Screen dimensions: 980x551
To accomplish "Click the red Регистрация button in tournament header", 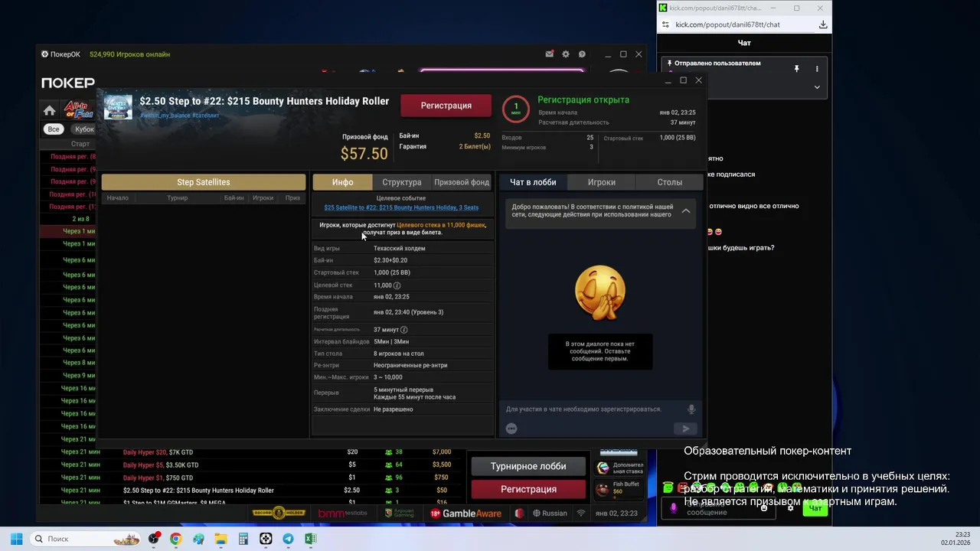I will [x=446, y=106].
